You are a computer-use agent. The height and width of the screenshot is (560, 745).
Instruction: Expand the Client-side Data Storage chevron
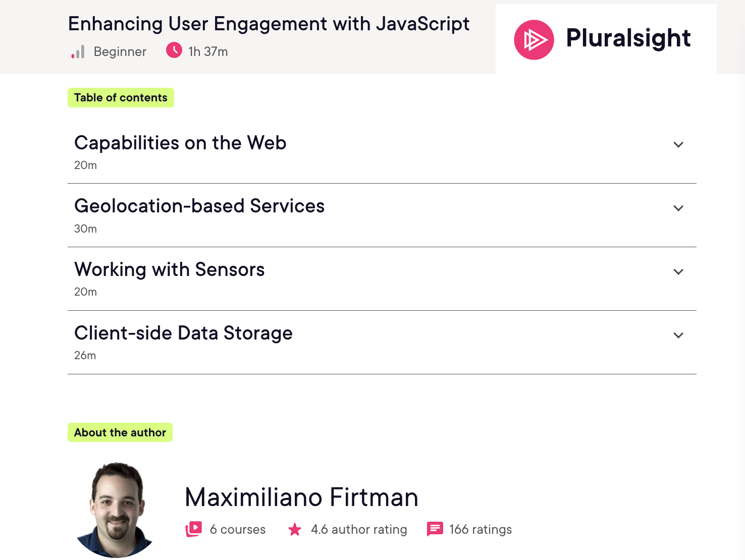point(678,335)
